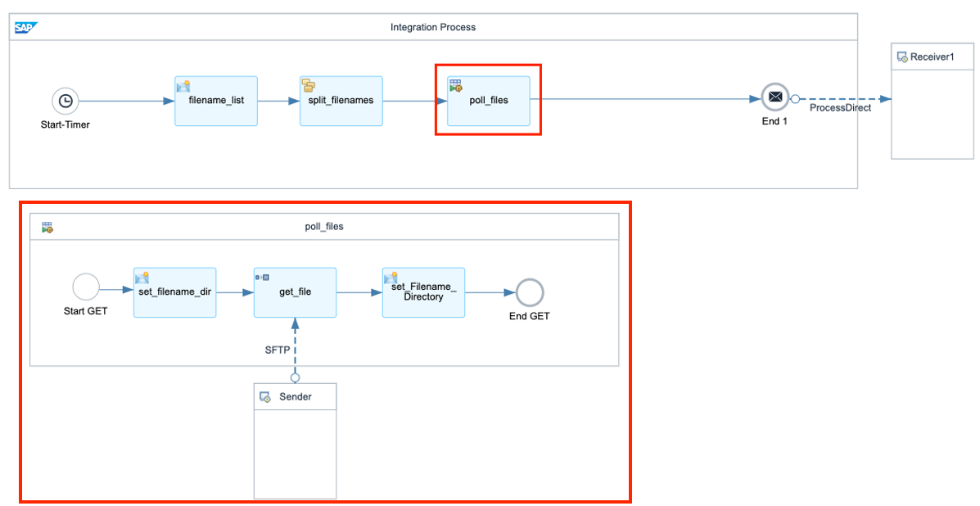Screen dimensions: 980x506
Task: Select the Integration Process title
Action: [433, 27]
